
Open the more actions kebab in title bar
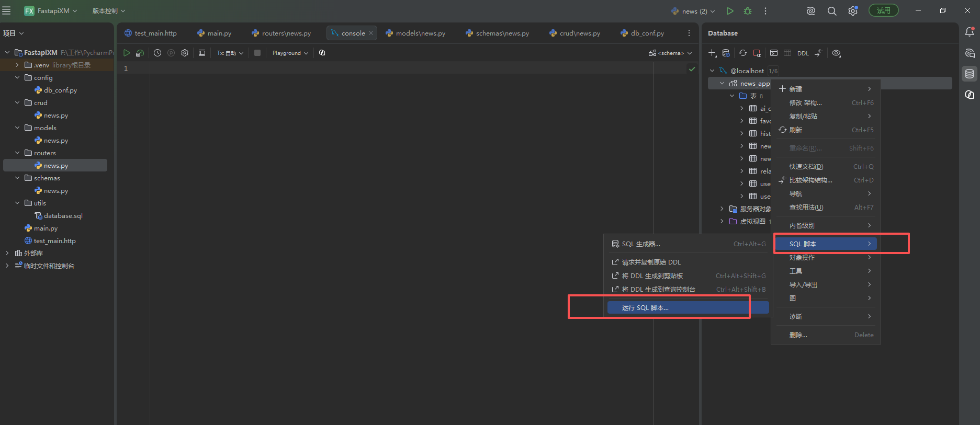coord(765,11)
